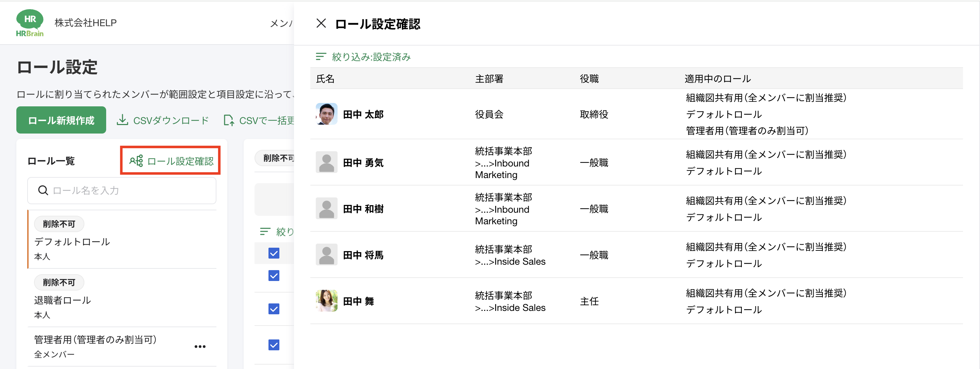The image size is (980, 369).
Task: Open ロール設定確認 via the org icon
Action: point(136,161)
